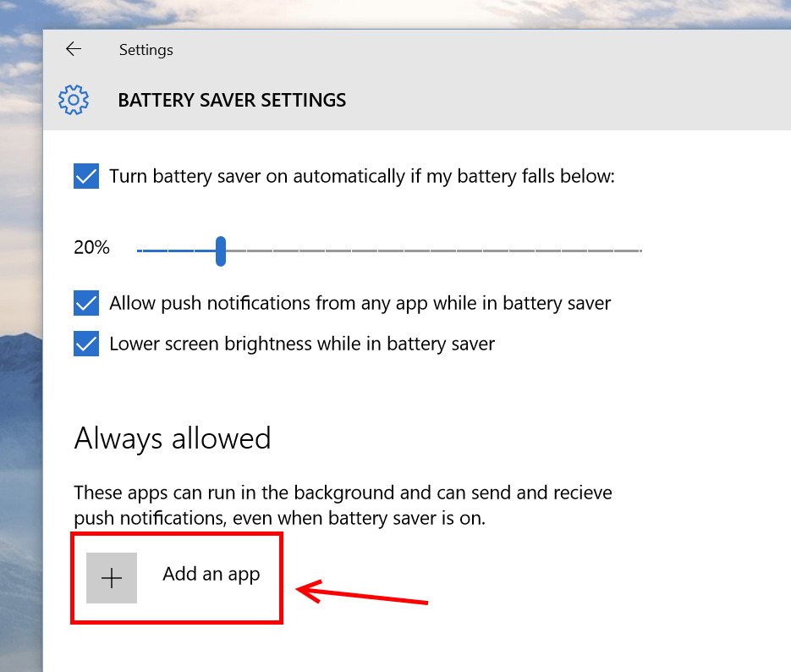Disable allow push notifications checkbox
Viewport: 791px width, 672px height.
86,303
